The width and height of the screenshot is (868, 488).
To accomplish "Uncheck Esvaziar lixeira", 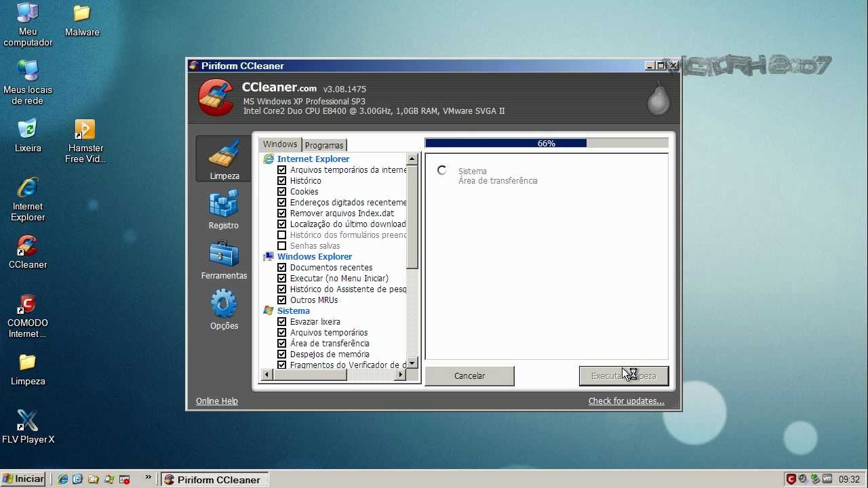I will pos(282,322).
